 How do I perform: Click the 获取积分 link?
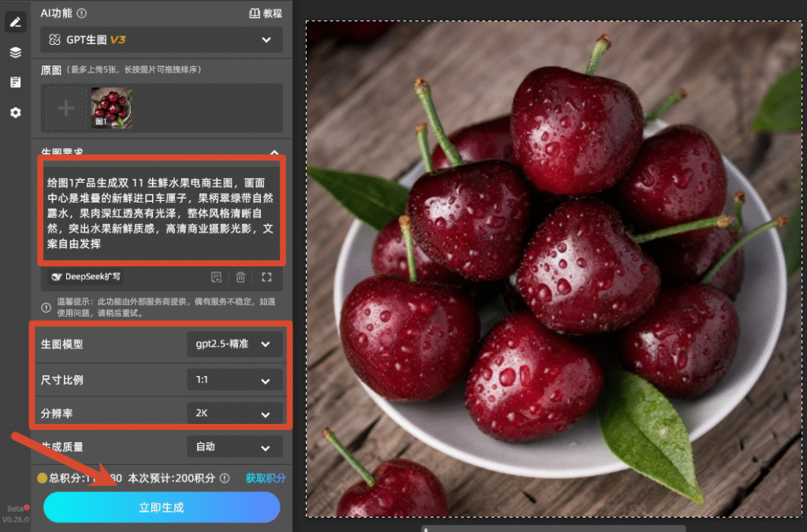coord(266,478)
